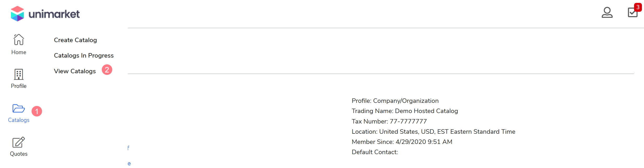Click the Trading Name line
The image size is (644, 168).
[405, 111]
